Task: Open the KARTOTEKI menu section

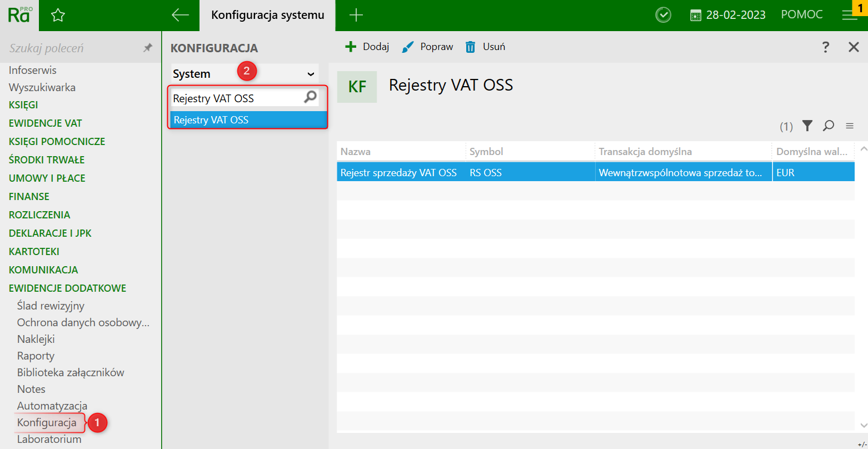Action: (x=34, y=252)
